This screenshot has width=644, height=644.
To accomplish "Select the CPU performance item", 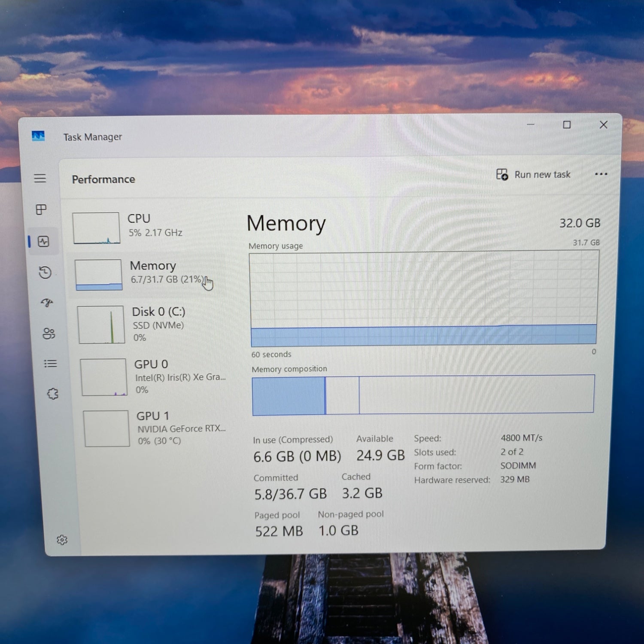I will [x=148, y=226].
